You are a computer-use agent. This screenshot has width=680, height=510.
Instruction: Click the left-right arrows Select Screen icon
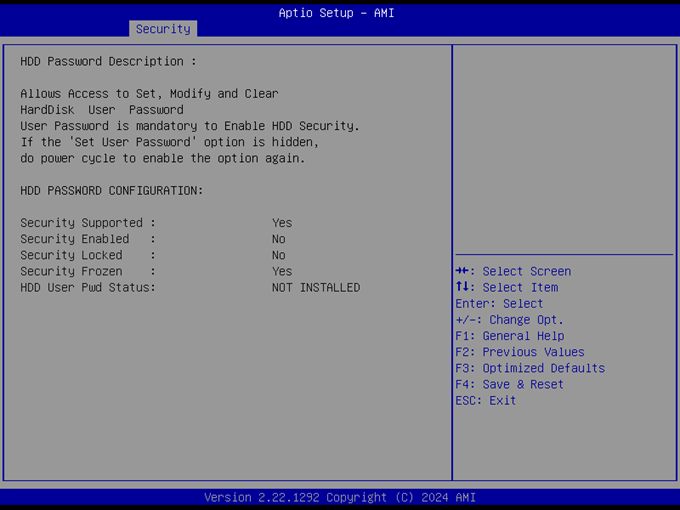click(462, 271)
